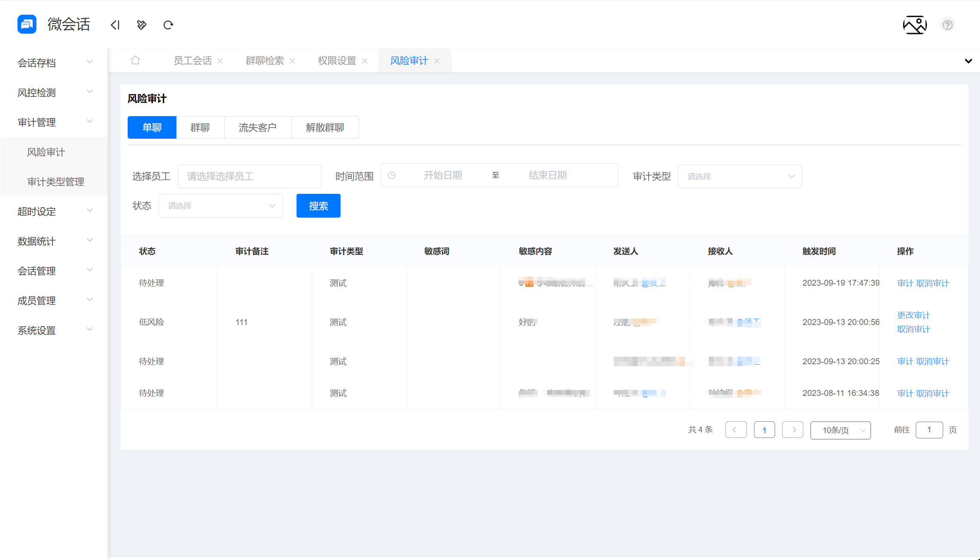Screen dimensions: 980x560
Task: Click 取消审计 on the first pending record
Action: coord(934,283)
